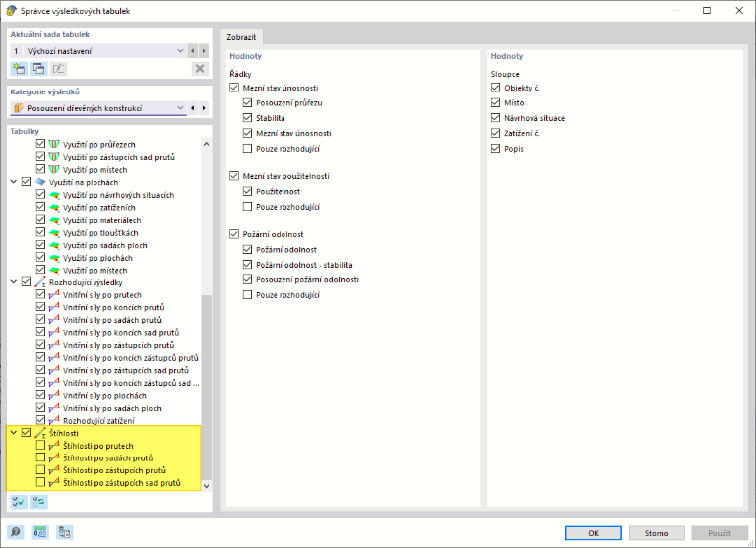Viewport: 756px width, 548px height.
Task: Toggle the Návrhová situace column checkbox
Action: 496,118
